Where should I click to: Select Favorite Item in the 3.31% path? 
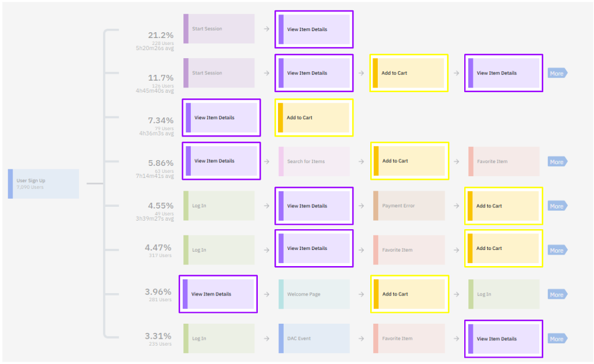pyautogui.click(x=408, y=339)
